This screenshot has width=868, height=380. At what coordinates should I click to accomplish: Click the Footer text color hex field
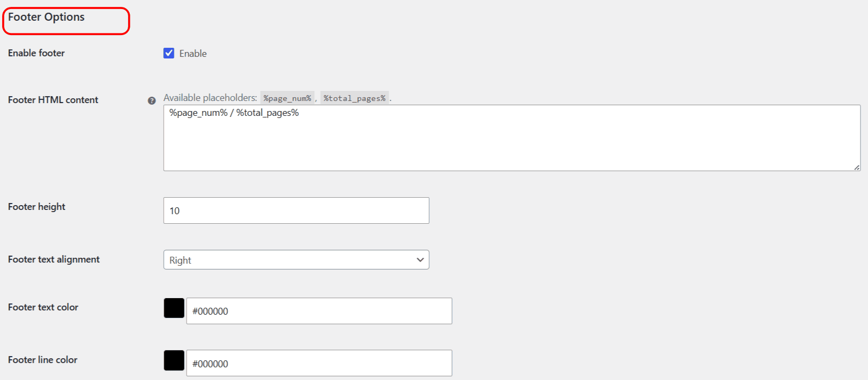pos(319,311)
